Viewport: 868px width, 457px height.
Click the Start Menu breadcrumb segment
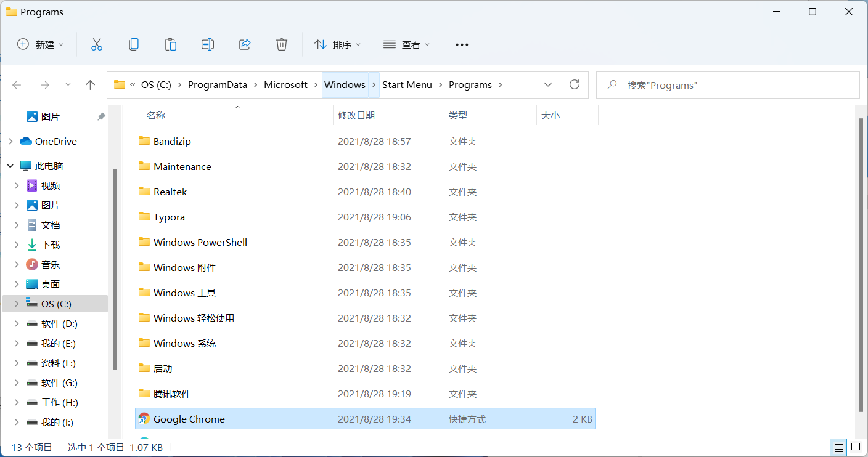(x=407, y=84)
